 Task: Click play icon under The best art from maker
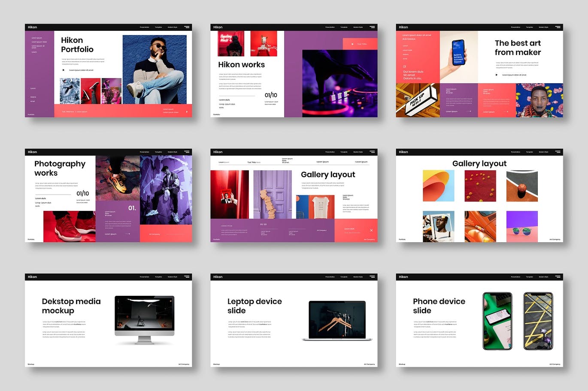tap(497, 75)
